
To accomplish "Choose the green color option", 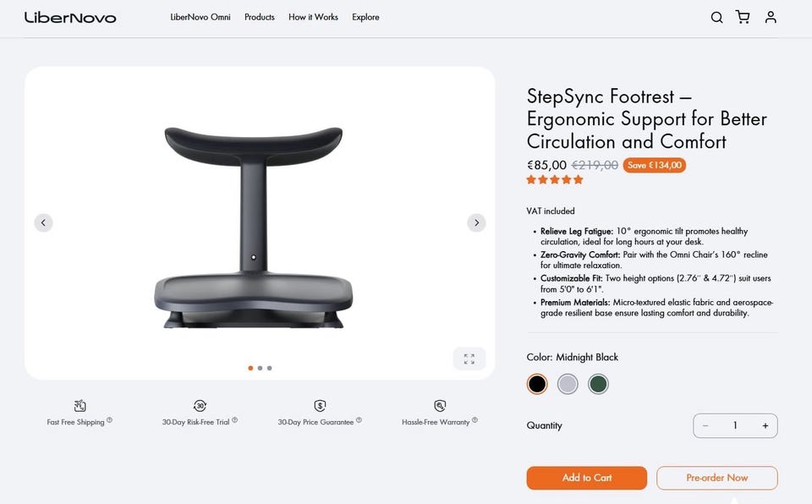I will tap(598, 384).
